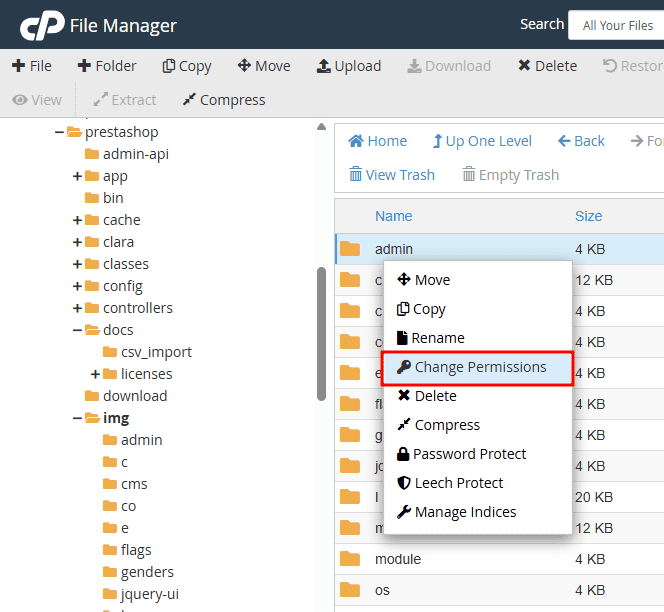The image size is (664, 612).
Task: Choose Password Protect from context menu
Action: click(x=477, y=454)
